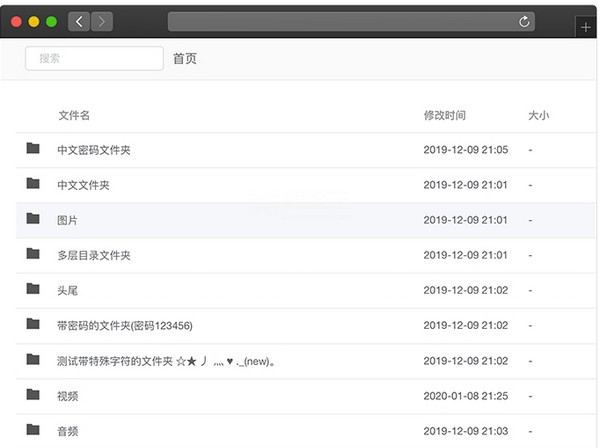The height and width of the screenshot is (448, 600).
Task: Open the 中文文件夹 folder name
Action: tap(83, 185)
